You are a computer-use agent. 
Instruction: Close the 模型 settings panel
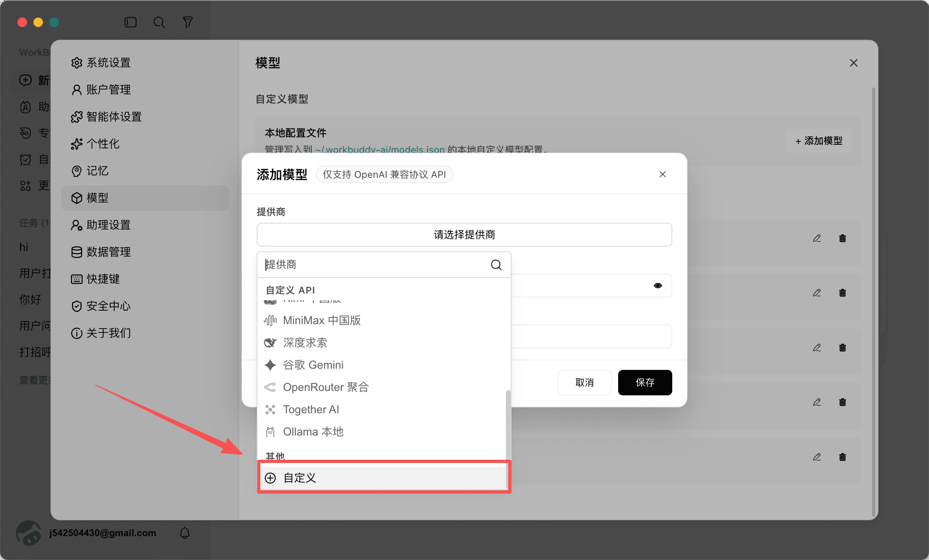853,63
